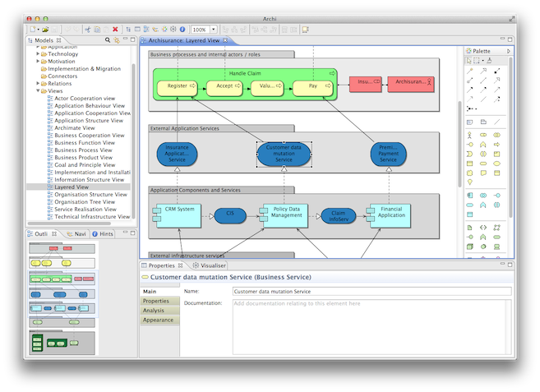Pick the green Node cube icon

470,247
